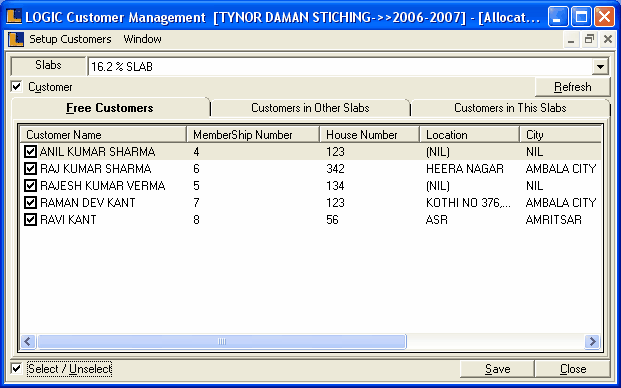Screen dimensions: 621x388
Task: Click the LOGIC app icon in title bar
Action: point(14,17)
